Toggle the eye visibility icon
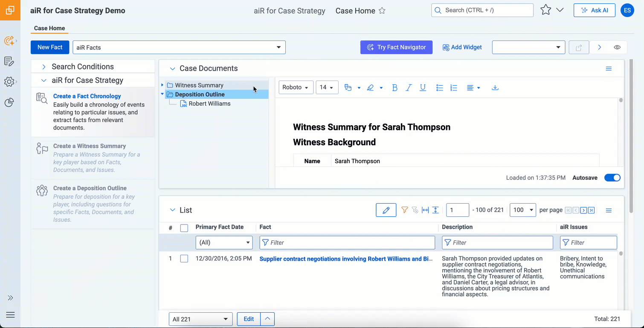Image resolution: width=644 pixels, height=328 pixels. (x=617, y=47)
